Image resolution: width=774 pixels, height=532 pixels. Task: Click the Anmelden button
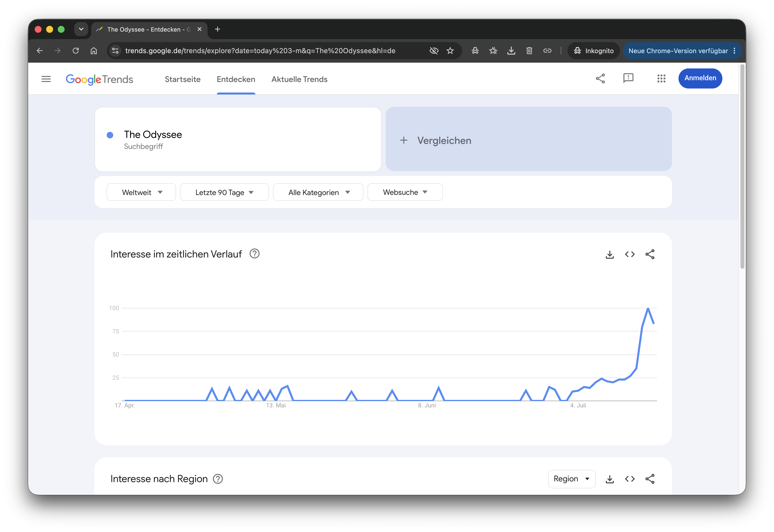point(700,78)
